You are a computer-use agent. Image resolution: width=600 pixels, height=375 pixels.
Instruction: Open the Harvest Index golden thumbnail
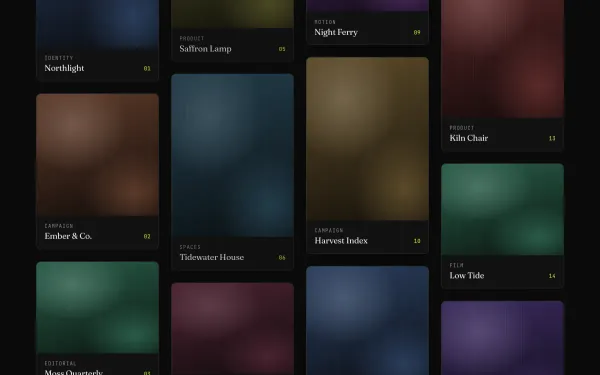(x=367, y=139)
